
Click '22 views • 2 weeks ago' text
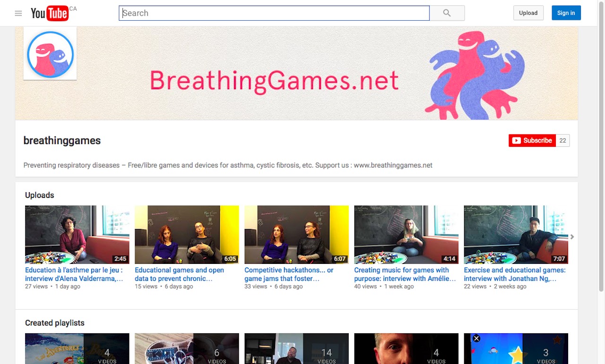click(x=495, y=287)
